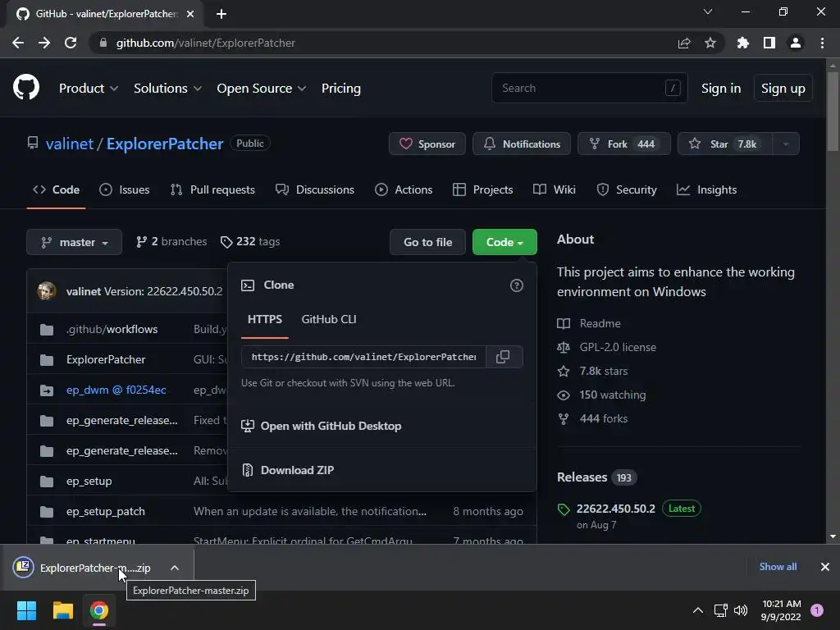Open the Chrome profile avatar icon
The height and width of the screenshot is (630, 840).
tap(796, 43)
